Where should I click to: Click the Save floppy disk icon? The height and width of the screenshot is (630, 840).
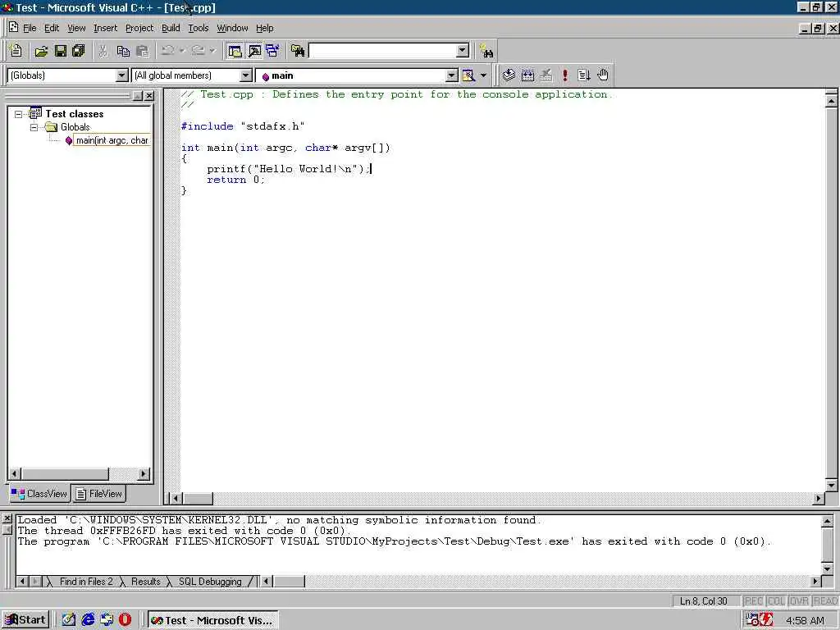pos(60,51)
